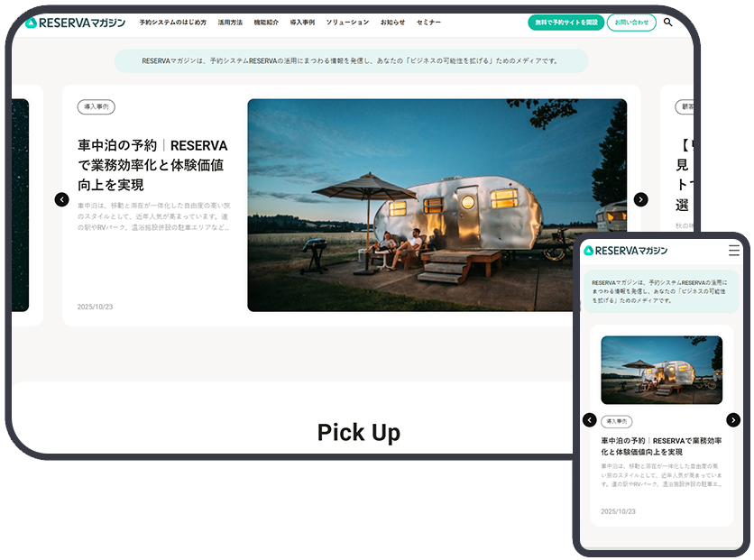Open 予約システムのはじめ方 menu item
This screenshot has width=754, height=560.
coord(172,23)
